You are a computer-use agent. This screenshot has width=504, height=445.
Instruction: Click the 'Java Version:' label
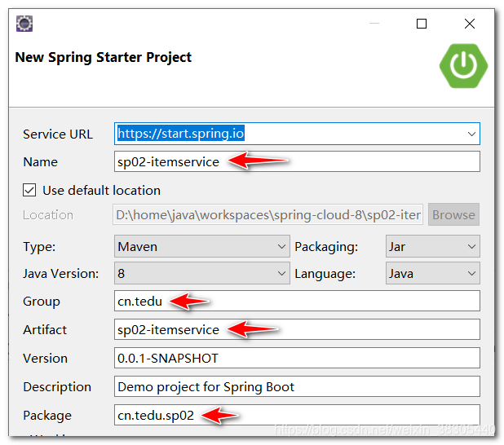tap(60, 274)
